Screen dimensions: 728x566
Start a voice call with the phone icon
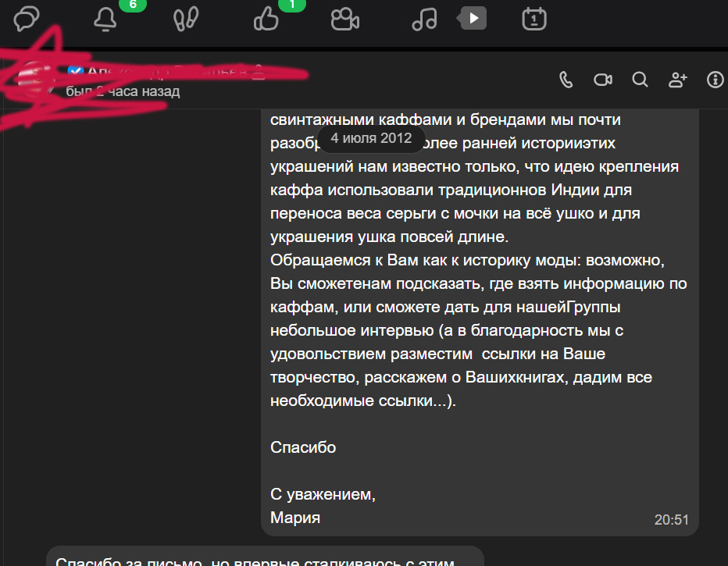click(x=565, y=80)
